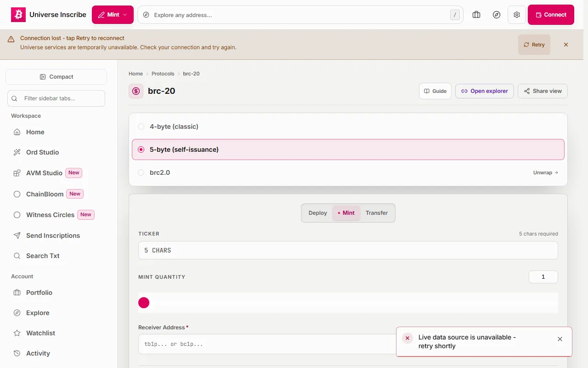Click the brc-20 breadcrumb item

(191, 74)
